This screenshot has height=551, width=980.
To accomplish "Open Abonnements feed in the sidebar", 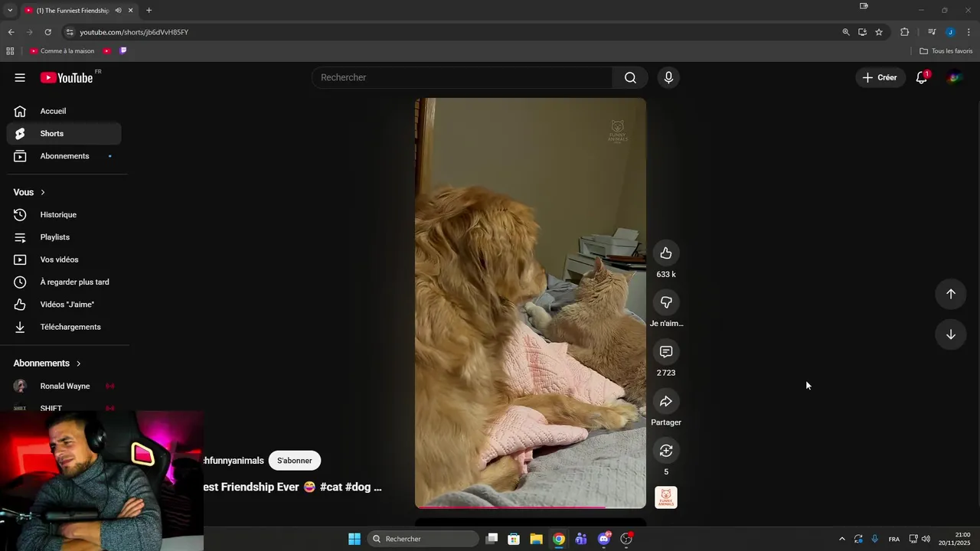I will (x=64, y=156).
